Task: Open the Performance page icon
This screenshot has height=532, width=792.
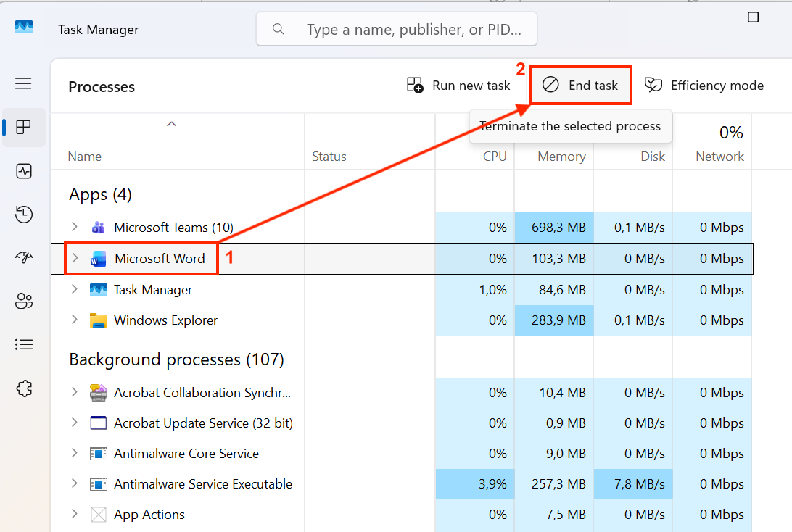Action: pyautogui.click(x=23, y=171)
